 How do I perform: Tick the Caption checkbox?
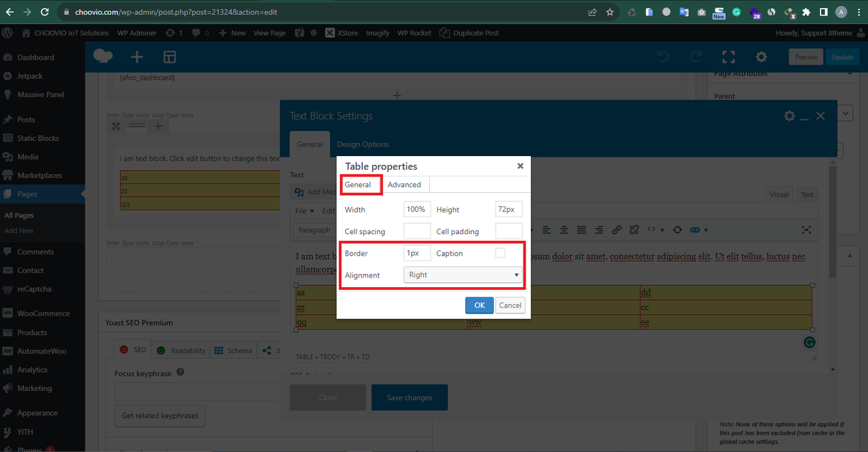500,253
